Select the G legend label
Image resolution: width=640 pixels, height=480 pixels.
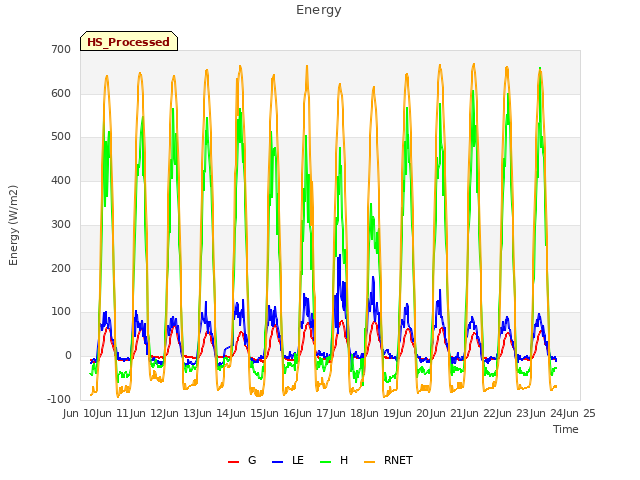pos(252,460)
